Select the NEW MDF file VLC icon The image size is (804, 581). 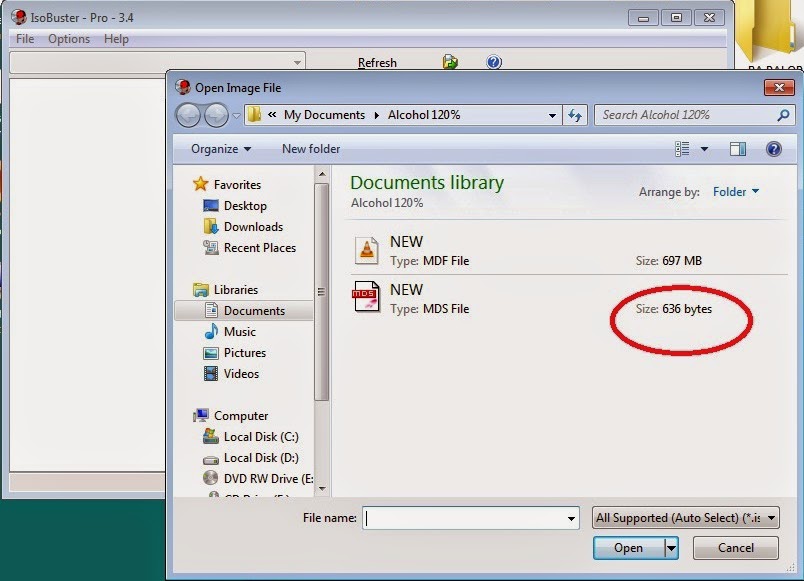point(367,250)
